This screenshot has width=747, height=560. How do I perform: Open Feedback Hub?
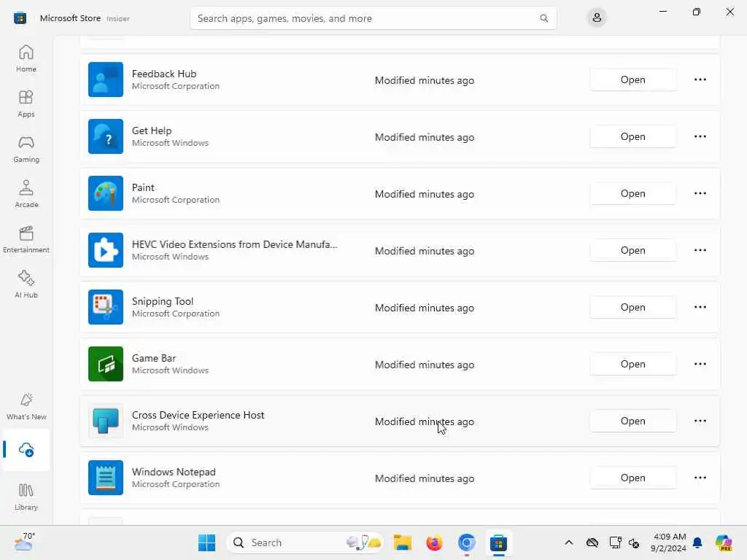(x=632, y=79)
